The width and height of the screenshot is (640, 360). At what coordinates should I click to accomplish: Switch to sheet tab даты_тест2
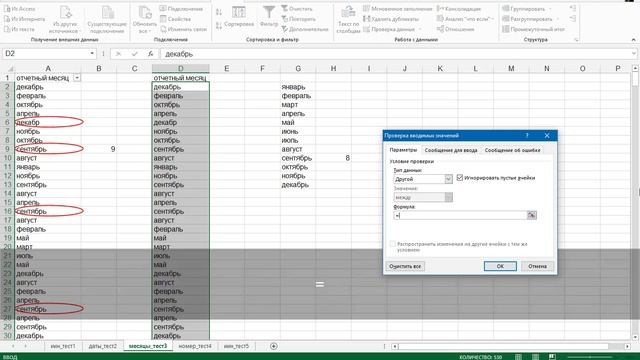(102, 346)
